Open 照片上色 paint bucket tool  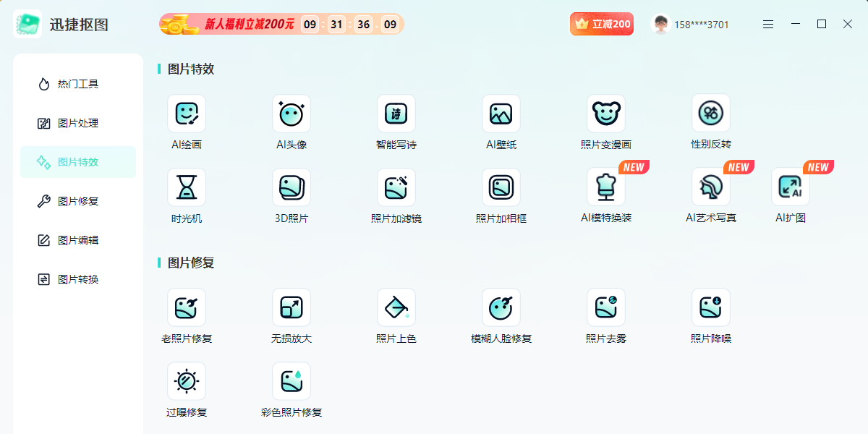pyautogui.click(x=396, y=307)
